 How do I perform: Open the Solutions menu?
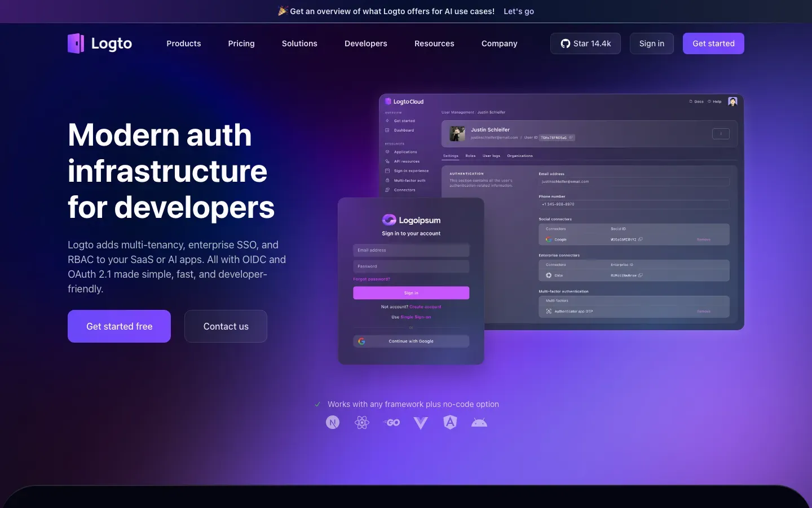(299, 43)
